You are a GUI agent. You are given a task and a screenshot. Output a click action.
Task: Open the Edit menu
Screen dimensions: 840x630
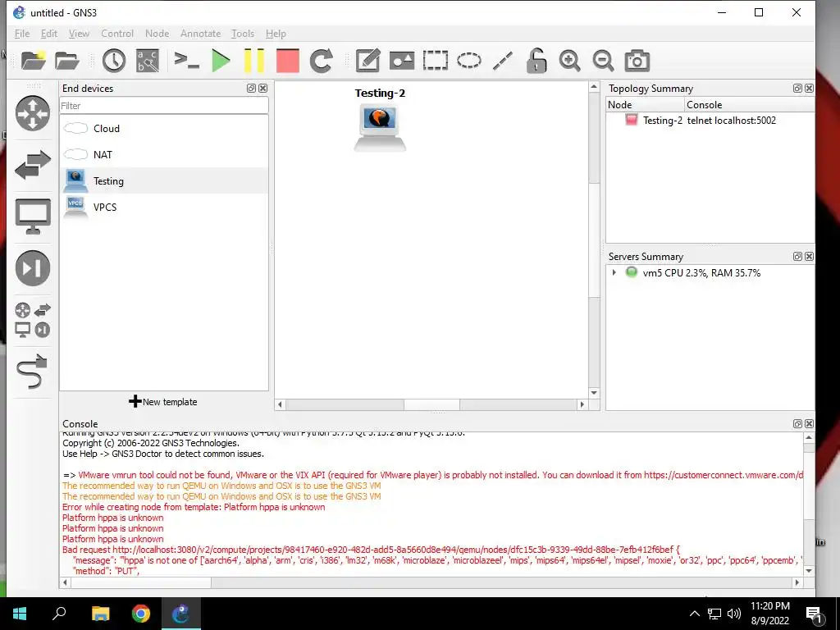tap(48, 33)
